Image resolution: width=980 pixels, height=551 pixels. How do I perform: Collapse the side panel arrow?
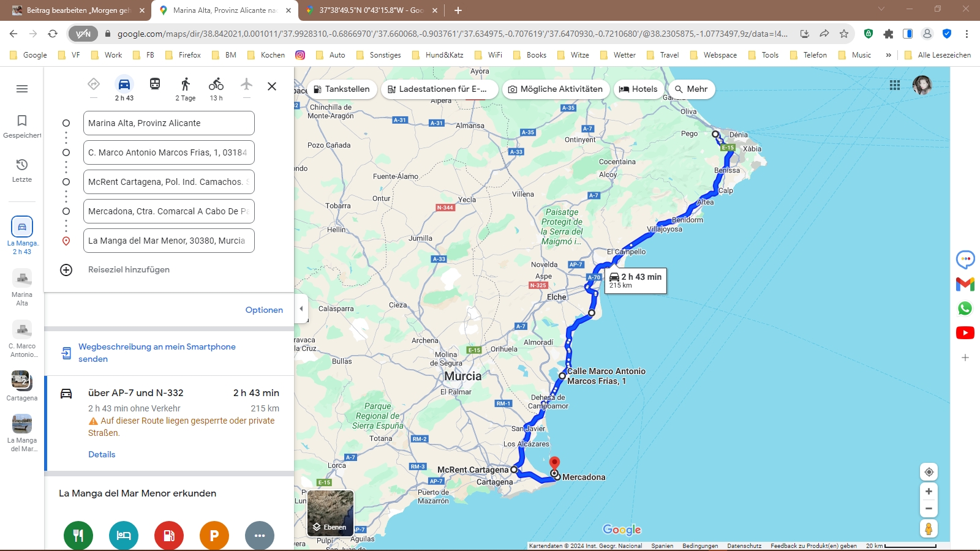[301, 309]
